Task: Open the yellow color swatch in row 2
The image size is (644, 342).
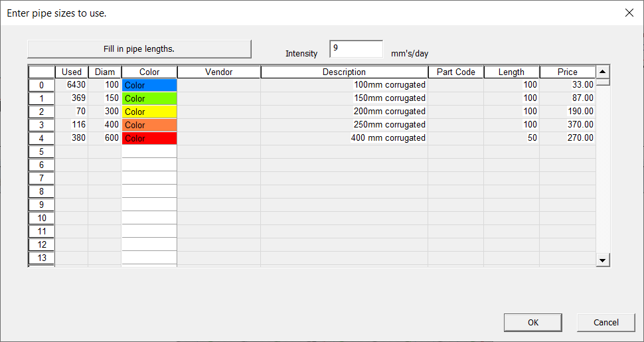Action: coord(149,112)
